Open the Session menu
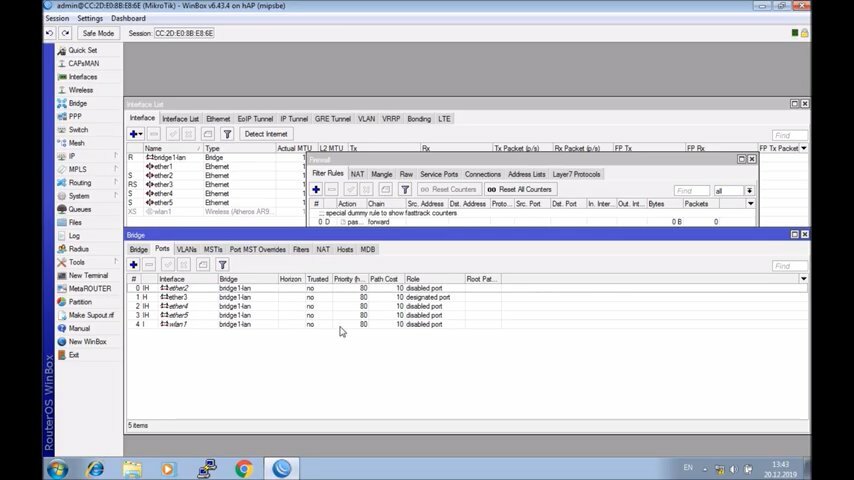The image size is (854, 480). point(57,19)
